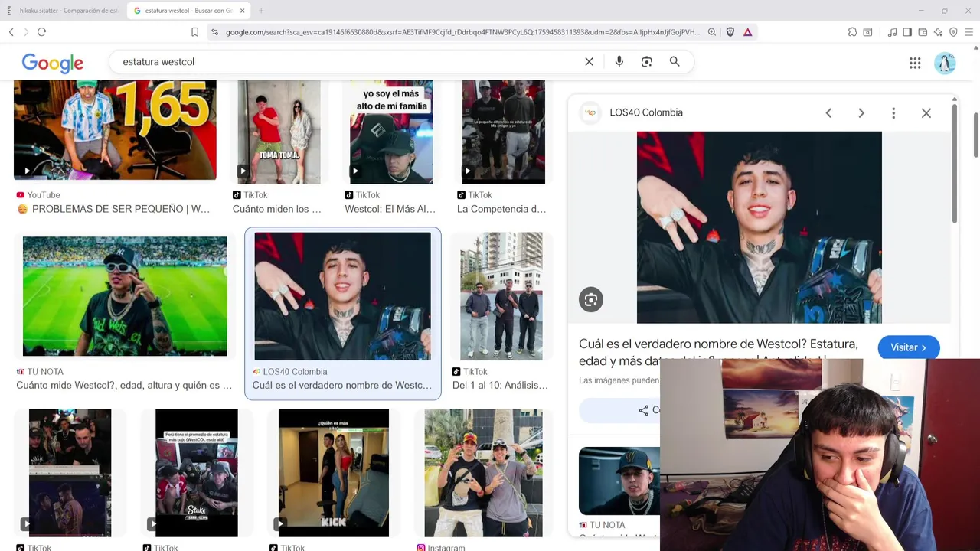Open the Brave Playlist music icon
Screen dimensions: 980x551
tap(892, 32)
